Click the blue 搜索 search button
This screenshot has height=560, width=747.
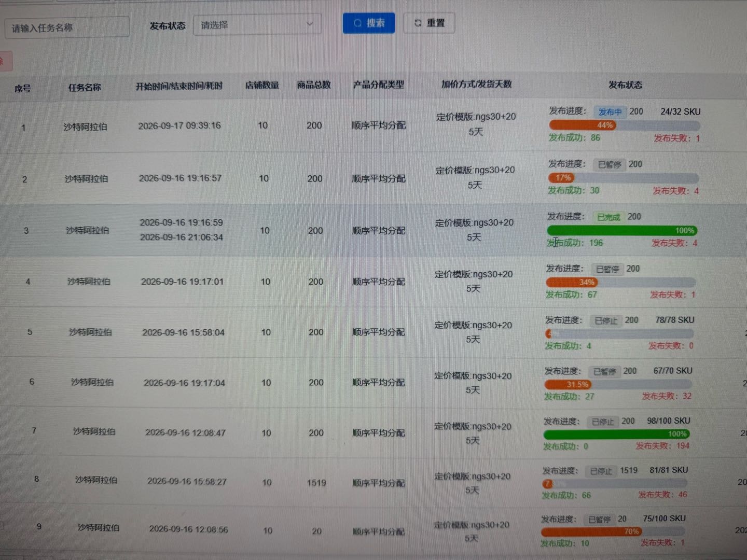click(x=369, y=23)
